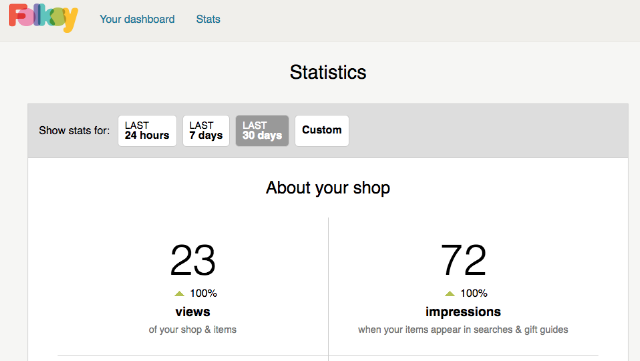Click the 'Show stats for:' label

point(74,130)
